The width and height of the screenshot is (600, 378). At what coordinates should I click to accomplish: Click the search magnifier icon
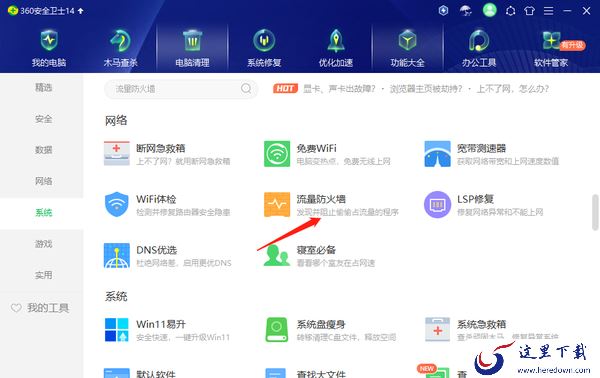[x=246, y=89]
